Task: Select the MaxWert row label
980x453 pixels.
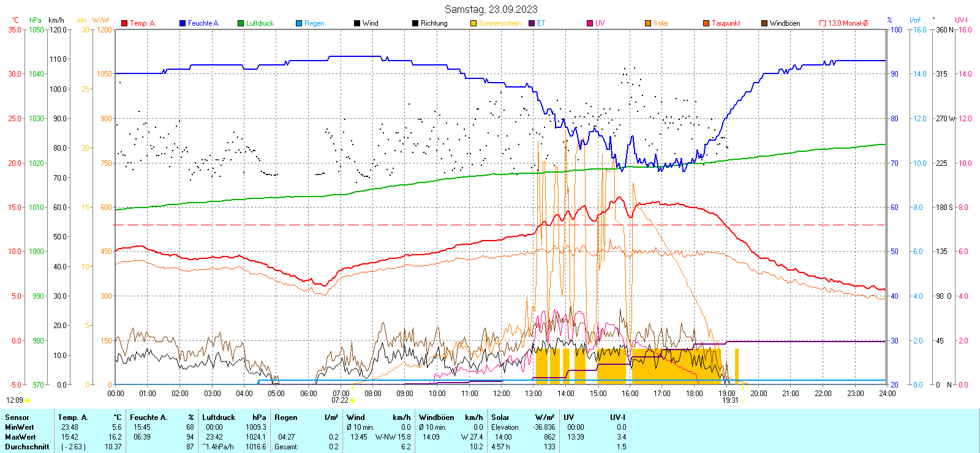Action: (x=20, y=437)
